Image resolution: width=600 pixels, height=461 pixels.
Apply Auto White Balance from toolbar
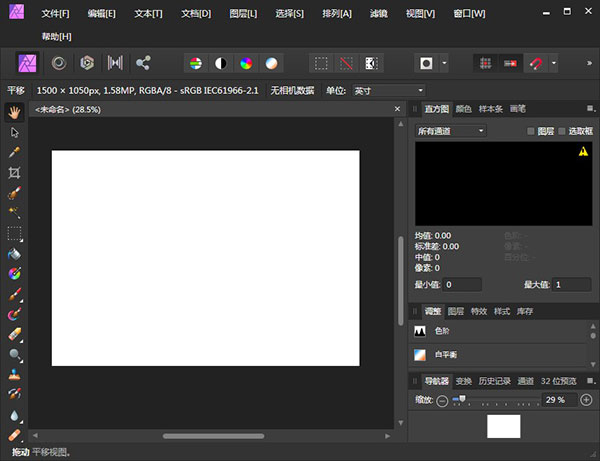pos(271,64)
